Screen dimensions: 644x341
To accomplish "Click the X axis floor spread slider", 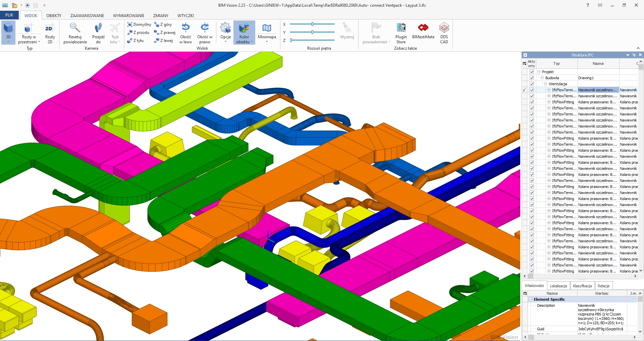I will click(x=312, y=24).
